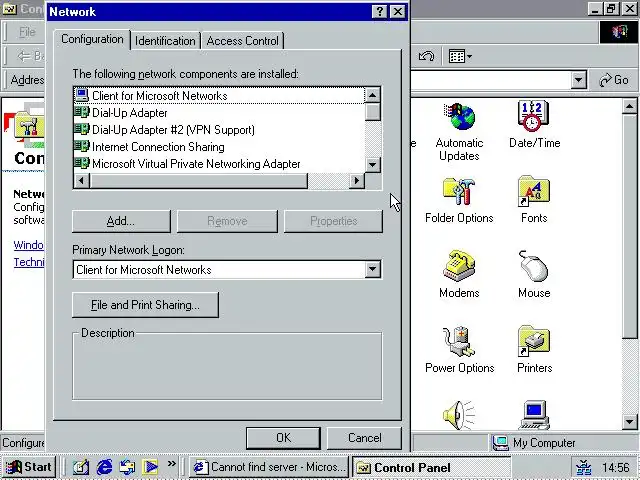Click the Dial-Up Adapter card icon
Viewport: 640px width, 480px height.
pyautogui.click(x=82, y=112)
